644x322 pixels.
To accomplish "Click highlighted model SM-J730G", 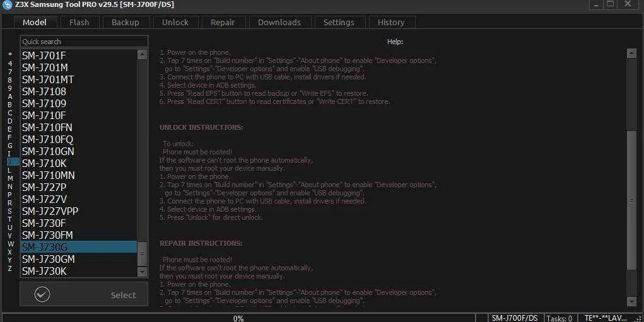I will click(78, 247).
